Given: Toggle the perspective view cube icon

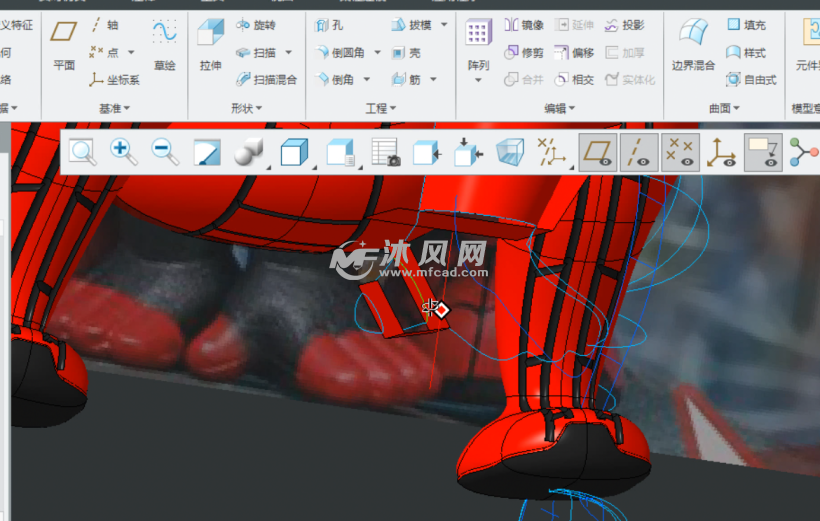Looking at the screenshot, I should tap(509, 152).
